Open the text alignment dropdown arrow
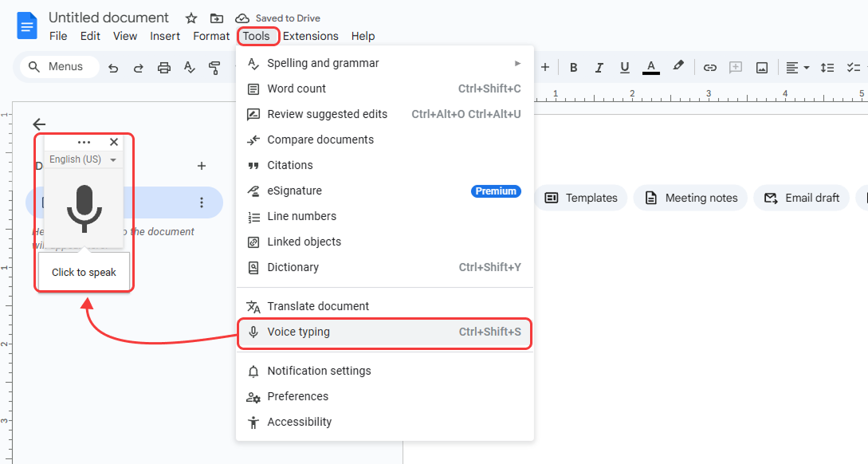The image size is (868, 464). 805,67
